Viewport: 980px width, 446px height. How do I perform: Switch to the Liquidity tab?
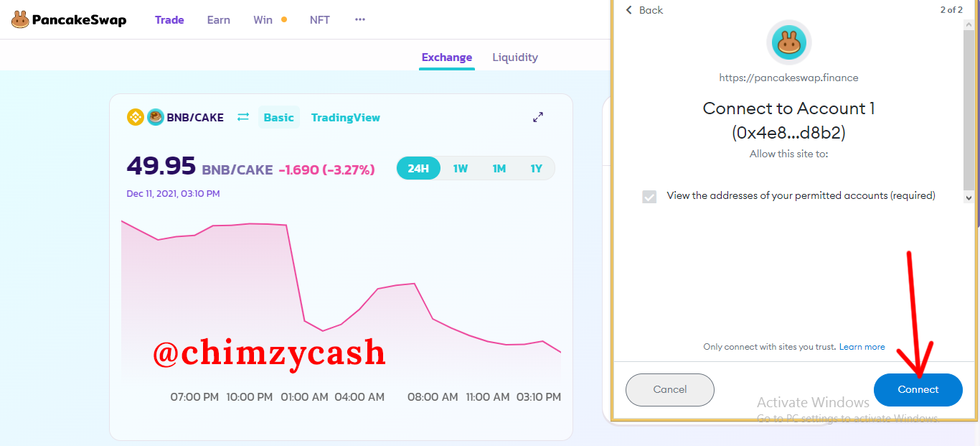[515, 57]
